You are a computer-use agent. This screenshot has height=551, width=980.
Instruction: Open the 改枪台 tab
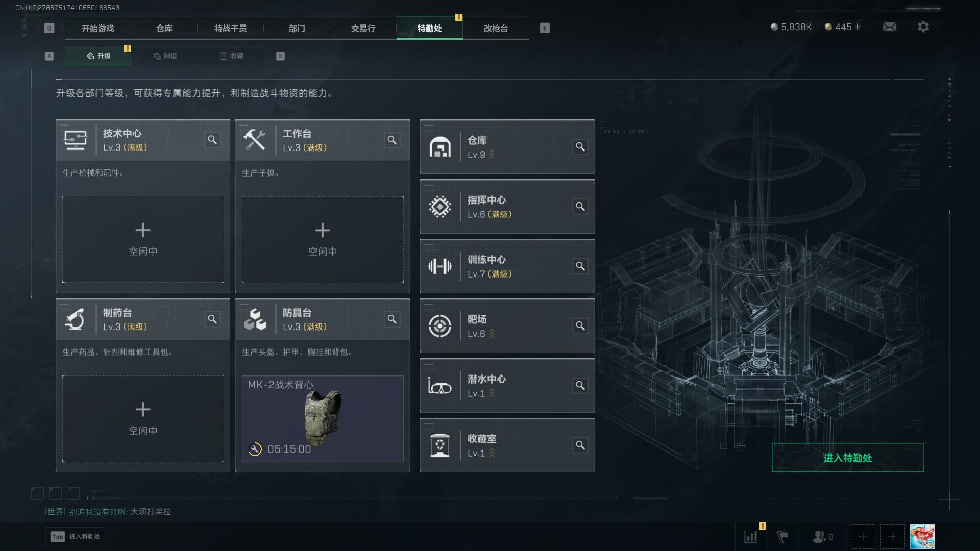pyautogui.click(x=496, y=29)
